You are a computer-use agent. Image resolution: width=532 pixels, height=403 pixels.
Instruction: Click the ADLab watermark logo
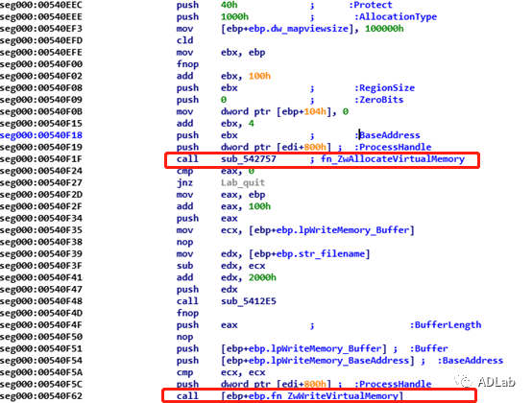coord(485,382)
